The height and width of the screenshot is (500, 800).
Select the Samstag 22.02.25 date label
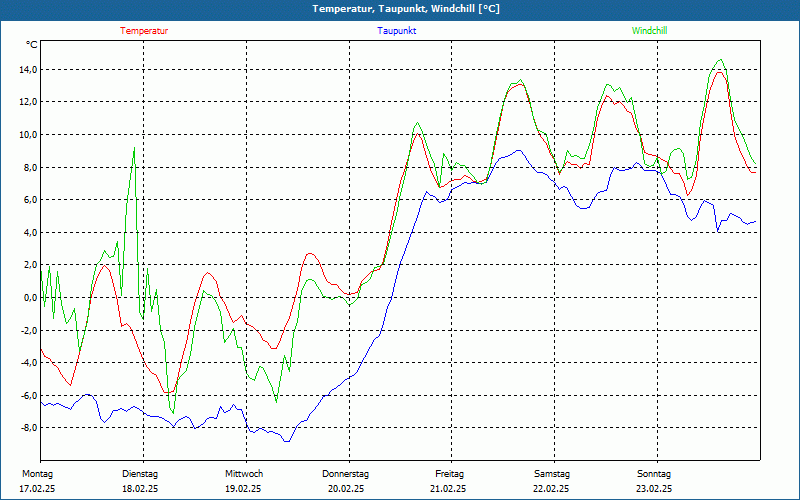552,481
